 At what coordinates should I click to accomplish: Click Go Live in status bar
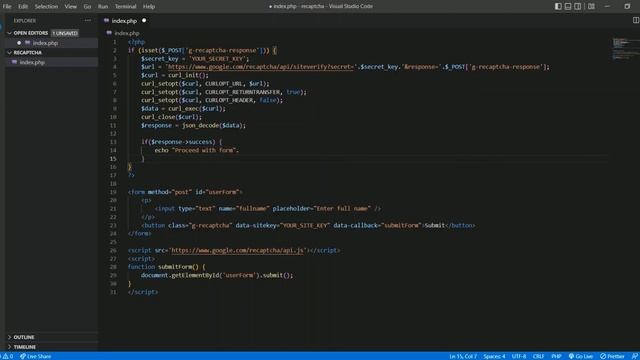pyautogui.click(x=581, y=356)
